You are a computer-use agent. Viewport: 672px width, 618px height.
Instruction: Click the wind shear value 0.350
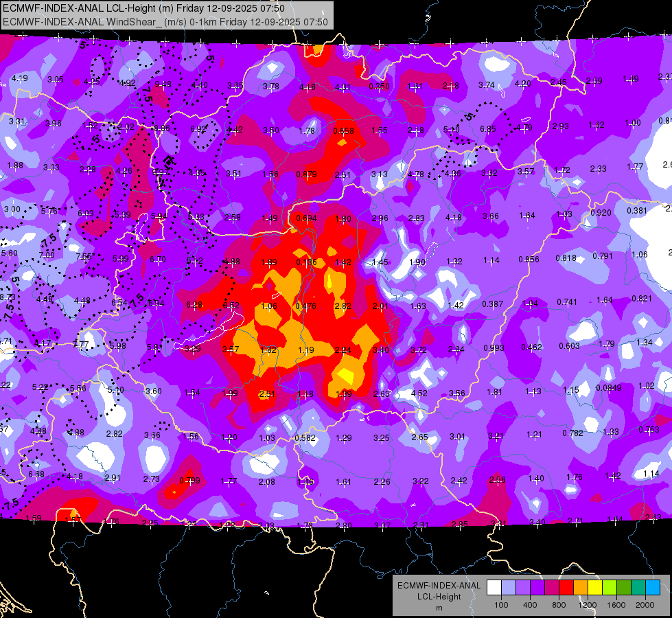[x=379, y=87]
